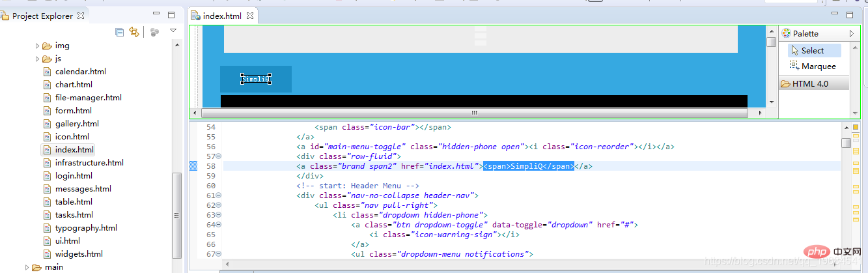Click the file-manager.html file icon

[x=47, y=98]
